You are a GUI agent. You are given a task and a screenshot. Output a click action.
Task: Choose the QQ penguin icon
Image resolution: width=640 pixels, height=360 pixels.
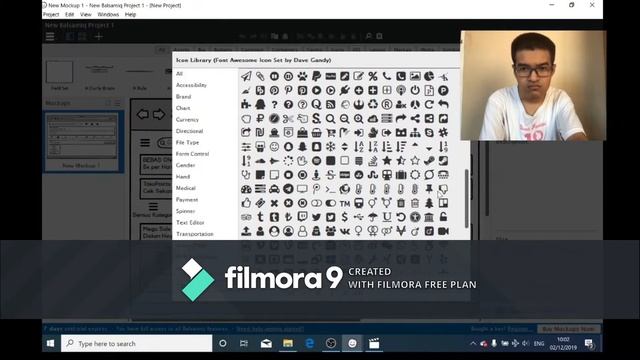click(x=260, y=104)
